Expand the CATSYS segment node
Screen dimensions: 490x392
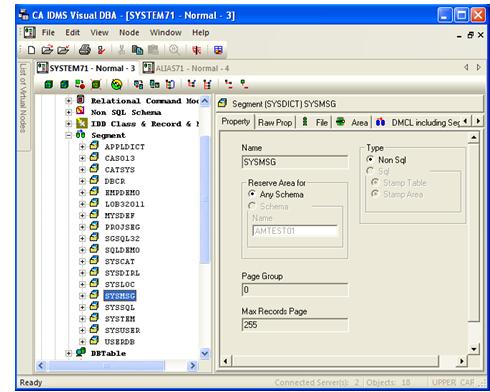click(x=82, y=170)
